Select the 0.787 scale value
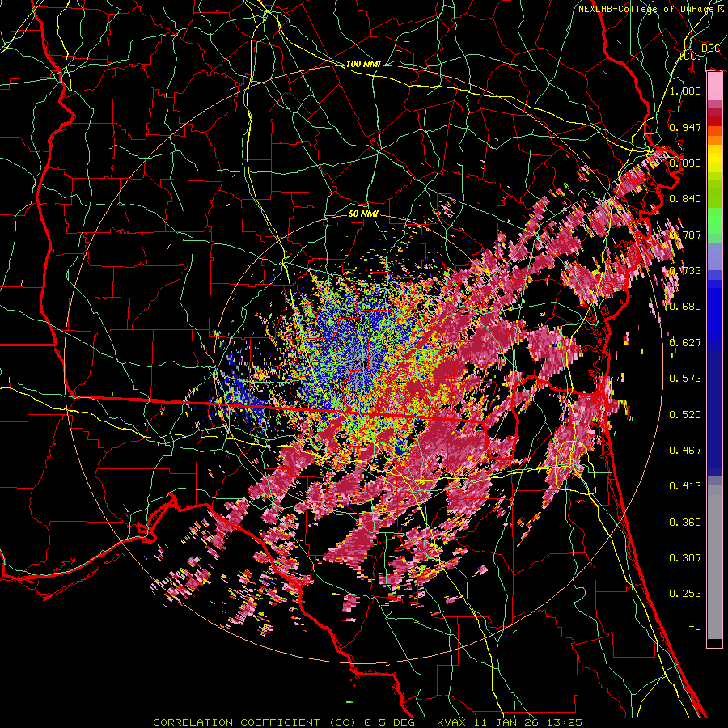 (685, 235)
